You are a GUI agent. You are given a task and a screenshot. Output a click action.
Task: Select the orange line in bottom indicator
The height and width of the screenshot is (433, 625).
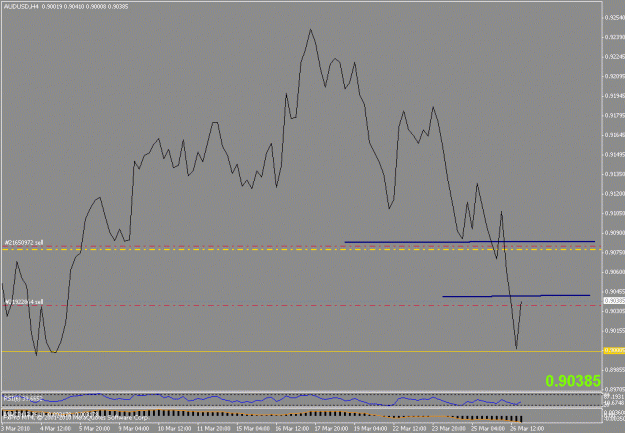[x=261, y=415]
